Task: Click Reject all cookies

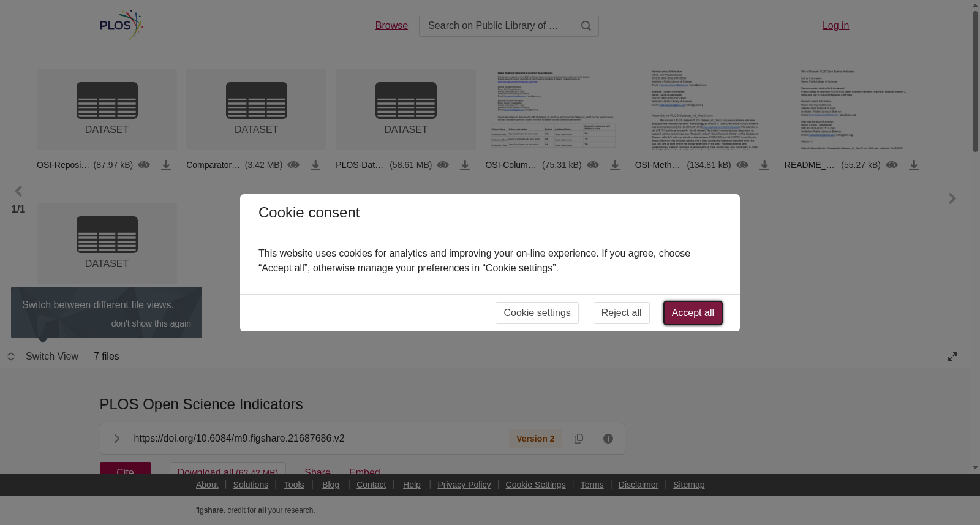Action: 621,313
